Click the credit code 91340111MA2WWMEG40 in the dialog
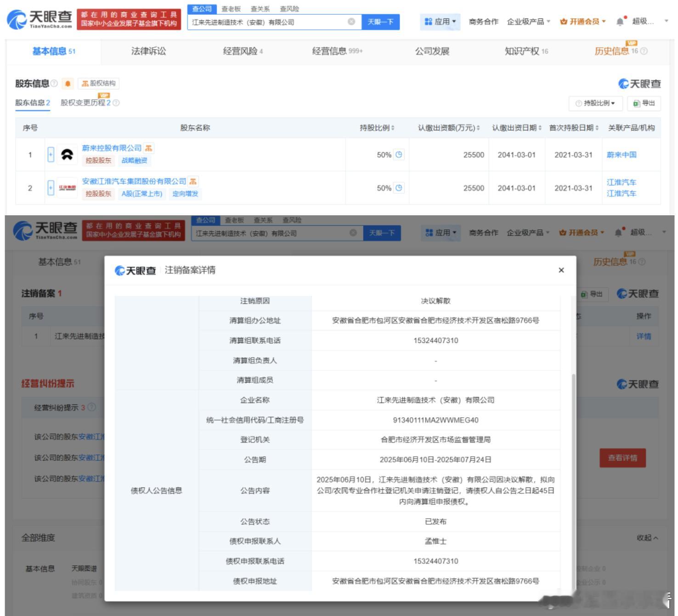The width and height of the screenshot is (678, 616). click(x=435, y=420)
